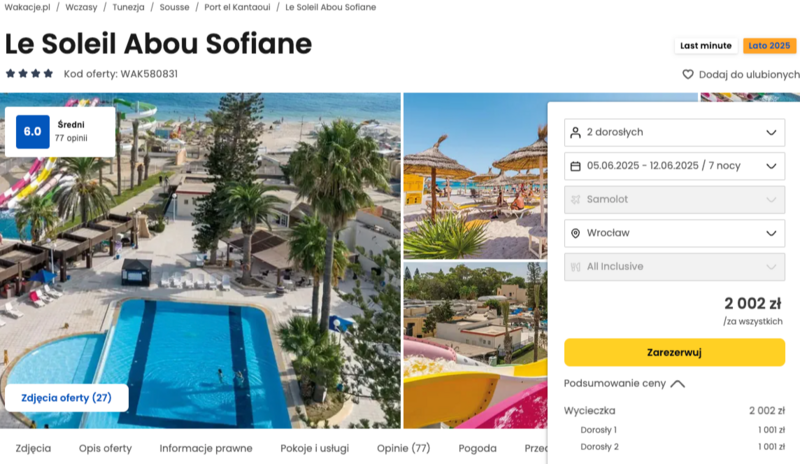
Task: Click the four-star hotel rating icons
Action: [29, 74]
